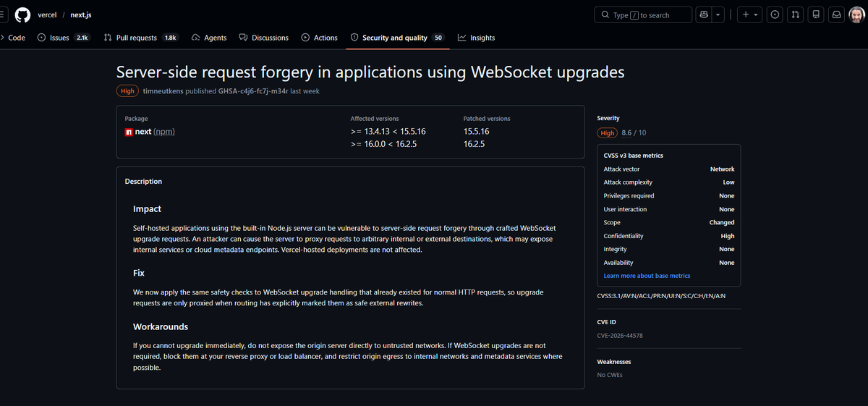Click advisory ID GHSA-c4j6-fc7j-m34r
This screenshot has height=406, width=868.
tap(253, 91)
